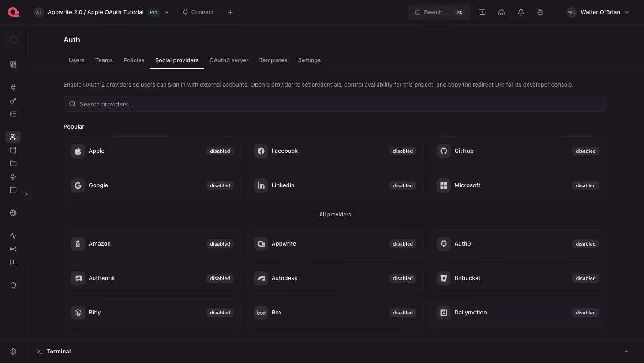The width and height of the screenshot is (644, 363).
Task: Switch to the Users tab
Action: pos(77,60)
